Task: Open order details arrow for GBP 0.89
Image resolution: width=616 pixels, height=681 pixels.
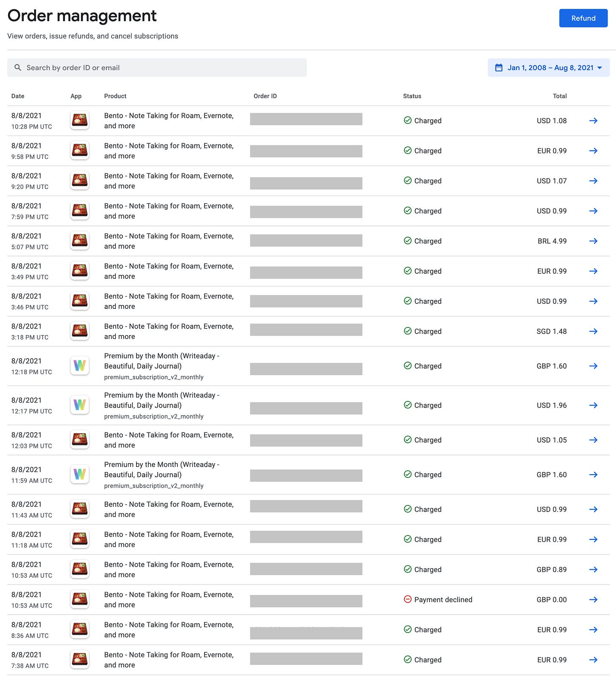Action: [x=593, y=569]
